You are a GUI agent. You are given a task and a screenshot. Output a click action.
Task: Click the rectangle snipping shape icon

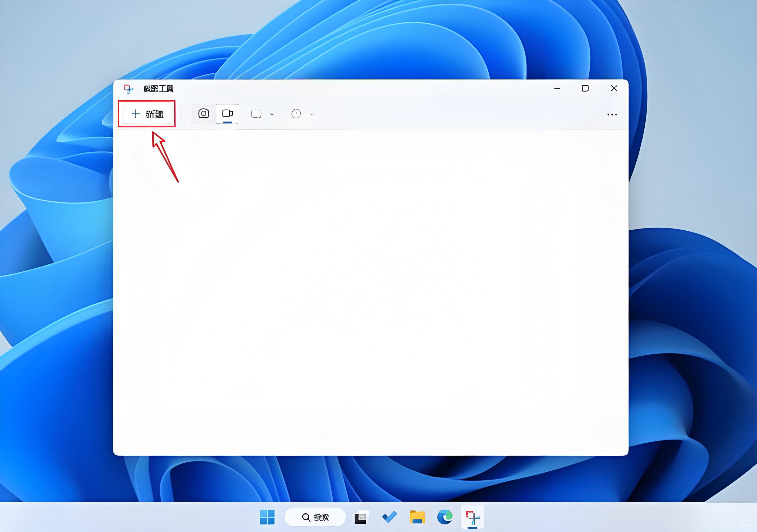click(x=256, y=114)
